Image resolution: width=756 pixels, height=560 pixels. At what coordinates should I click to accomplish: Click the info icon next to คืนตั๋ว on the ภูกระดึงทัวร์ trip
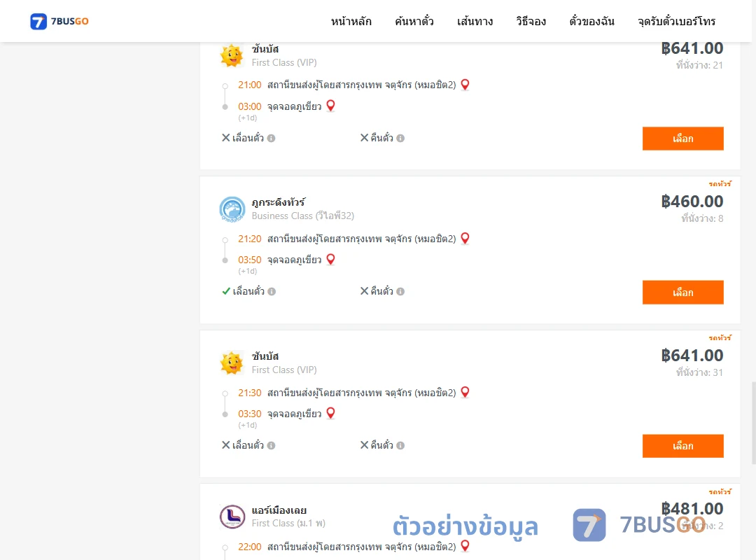[400, 291]
